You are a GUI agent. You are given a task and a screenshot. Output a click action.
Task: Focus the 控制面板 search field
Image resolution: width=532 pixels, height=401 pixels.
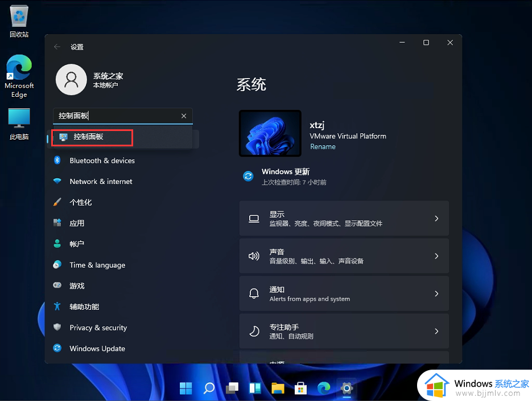(123, 116)
